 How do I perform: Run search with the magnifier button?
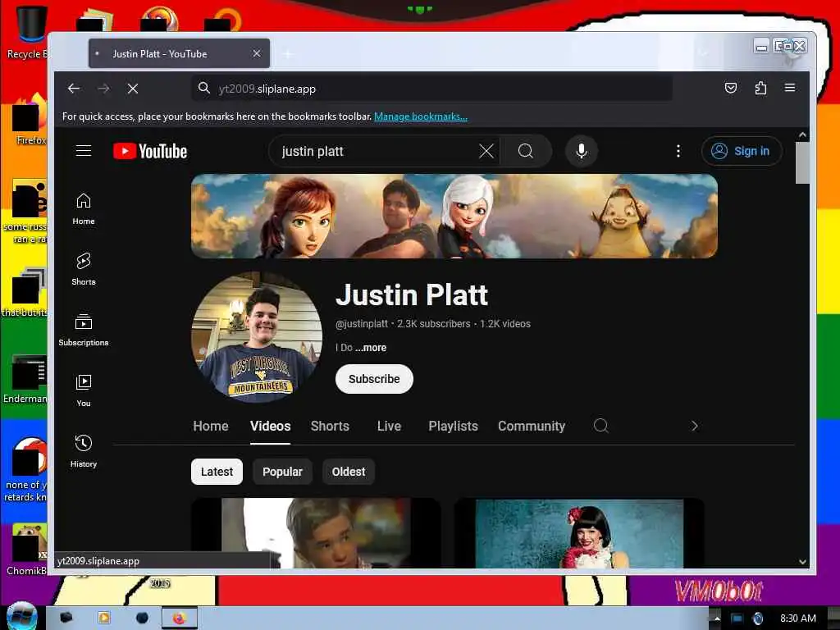tap(526, 152)
